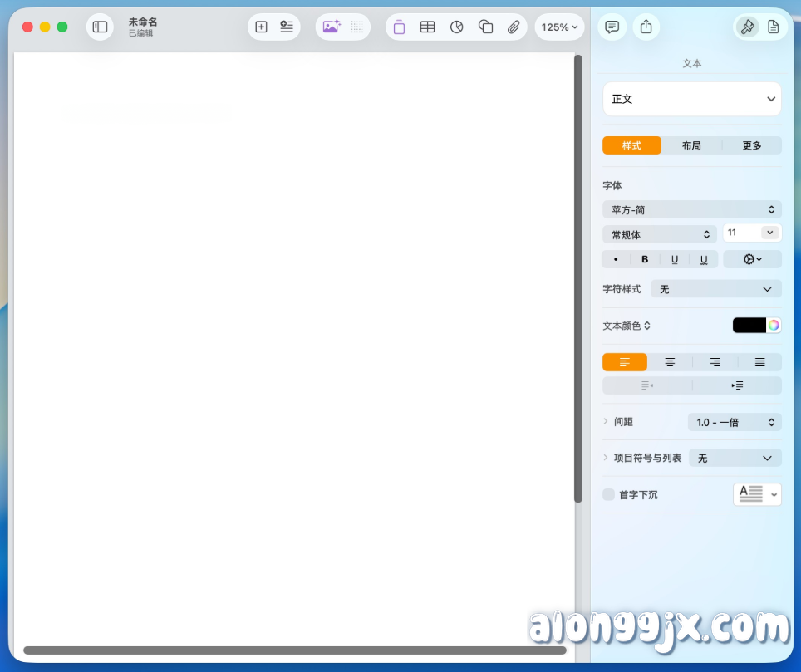801x672 pixels.
Task: Open the comments panel icon
Action: tap(612, 27)
